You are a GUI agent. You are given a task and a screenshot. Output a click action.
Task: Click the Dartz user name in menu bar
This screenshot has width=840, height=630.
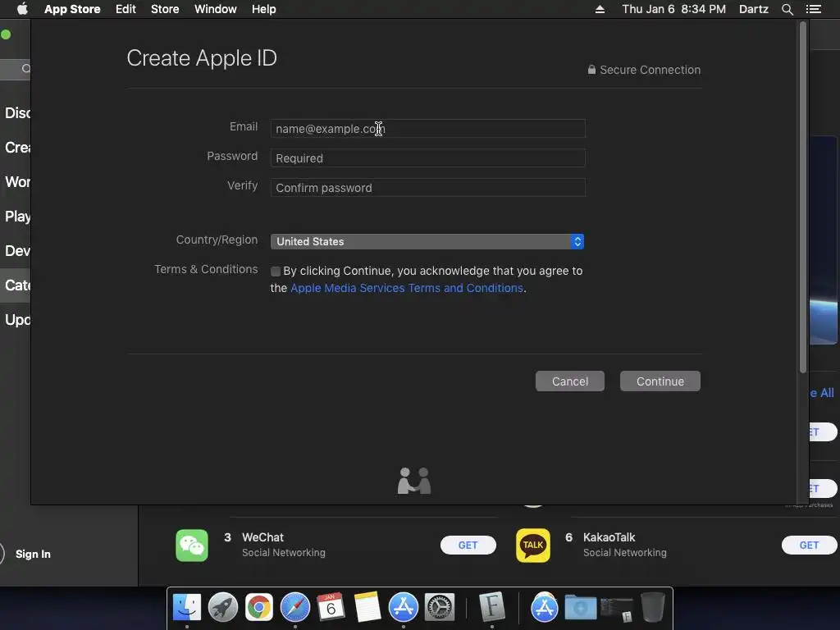coord(754,9)
